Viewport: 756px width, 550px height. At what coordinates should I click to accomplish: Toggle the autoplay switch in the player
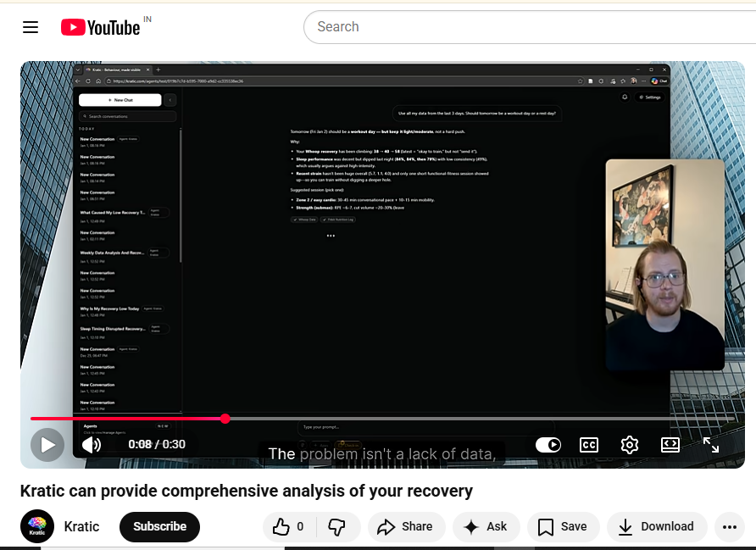548,444
